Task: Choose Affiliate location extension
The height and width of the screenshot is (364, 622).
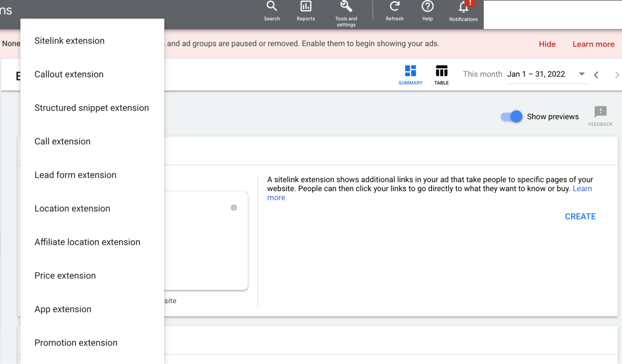Action: (x=92, y=242)
